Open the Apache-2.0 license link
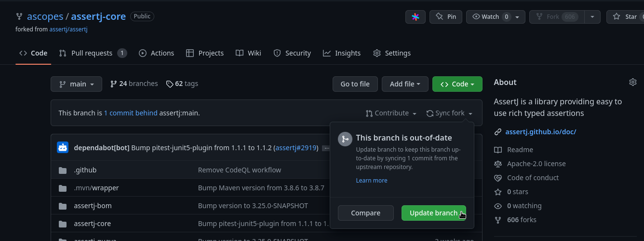Image resolution: width=644 pixels, height=241 pixels. point(537,164)
